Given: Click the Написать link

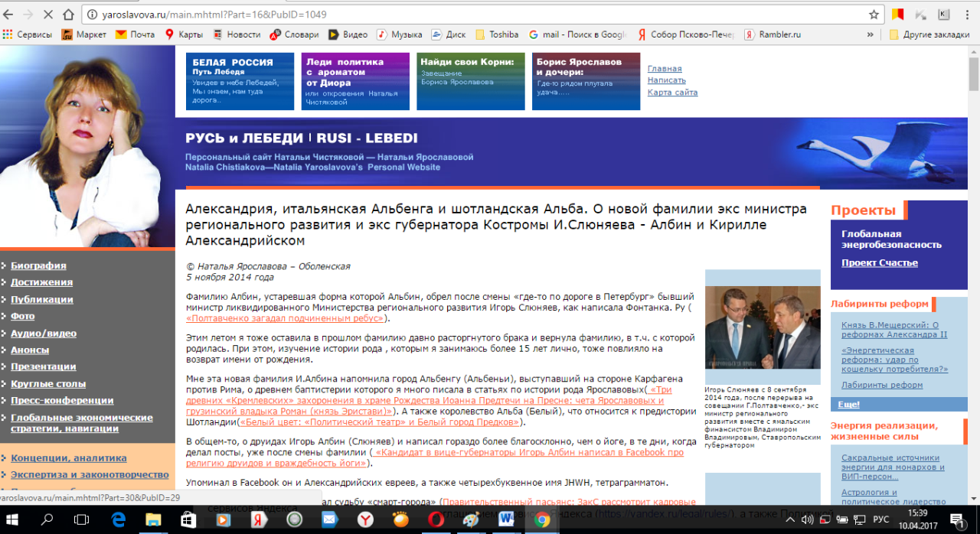Looking at the screenshot, I should [667, 80].
